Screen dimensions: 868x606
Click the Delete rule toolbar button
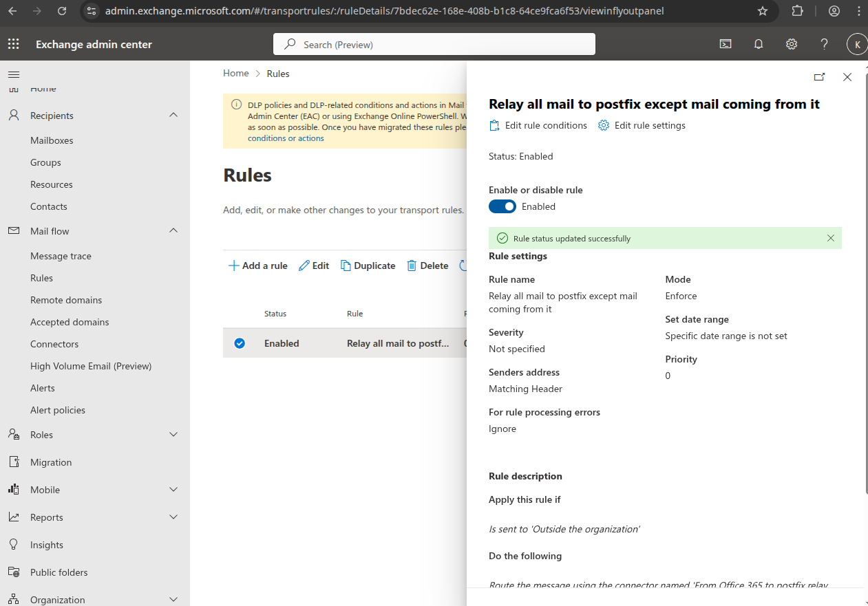427,266
